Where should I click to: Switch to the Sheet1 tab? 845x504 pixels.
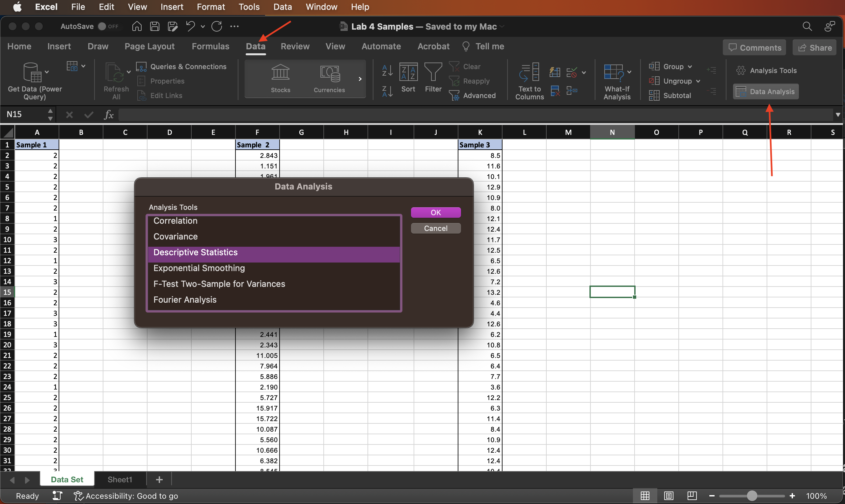tap(118, 479)
